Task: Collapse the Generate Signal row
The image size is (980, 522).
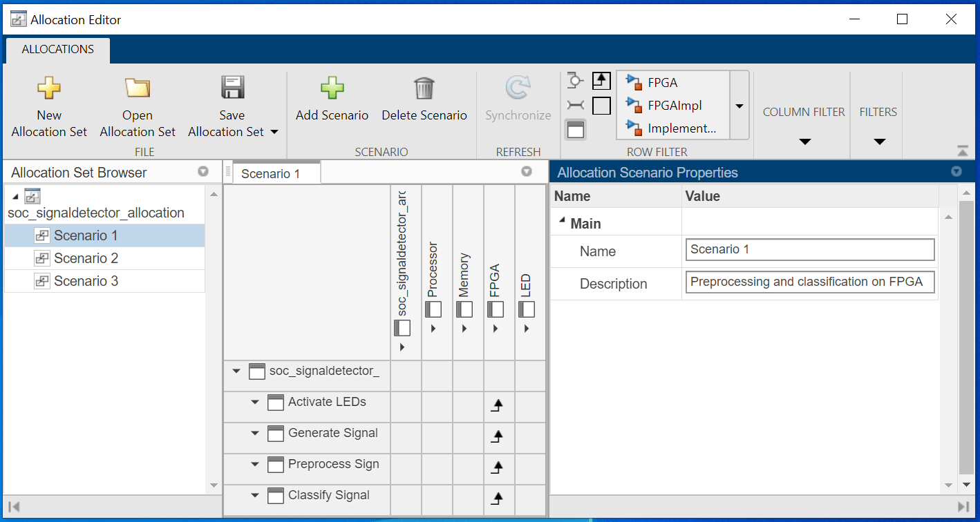Action: [255, 434]
